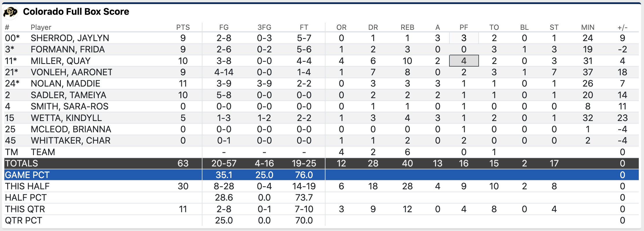This screenshot has height=231, width=644.
Task: Select the MIN column header
Action: (x=588, y=27)
